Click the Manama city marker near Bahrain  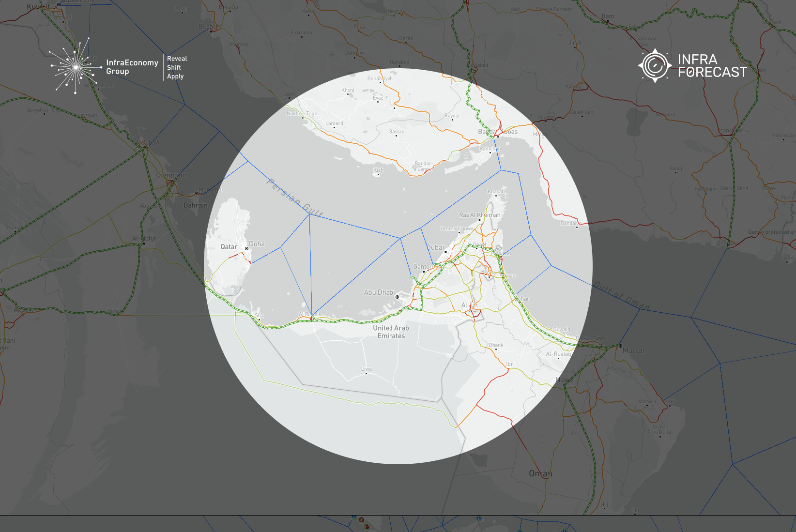click(x=197, y=193)
